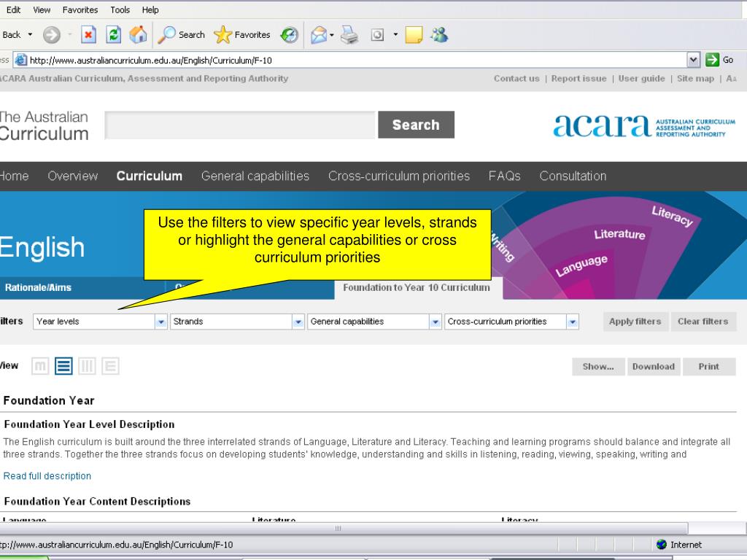Image resolution: width=747 pixels, height=560 pixels.
Task: Refresh the page with green arrows icon
Action: click(113, 35)
